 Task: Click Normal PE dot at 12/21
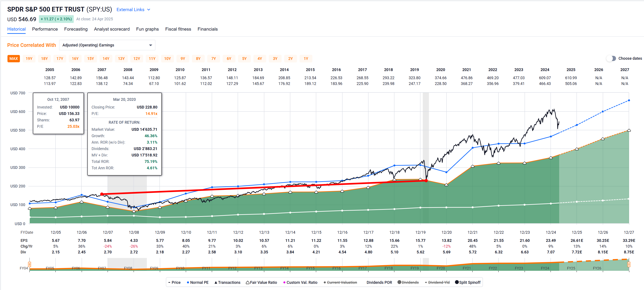coord(472,148)
